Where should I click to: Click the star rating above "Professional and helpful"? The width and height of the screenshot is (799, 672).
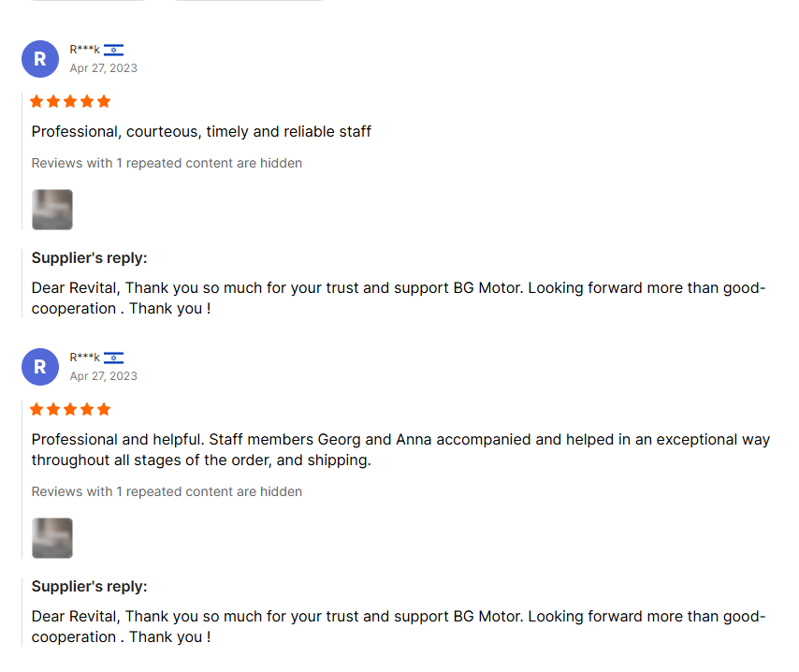tap(70, 409)
